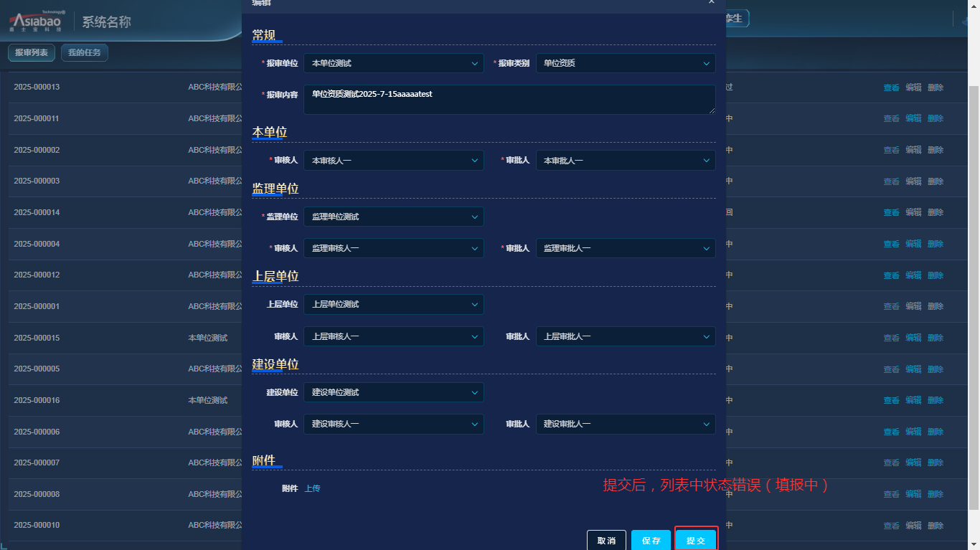Click the 保存 button
980x550 pixels.
651,540
